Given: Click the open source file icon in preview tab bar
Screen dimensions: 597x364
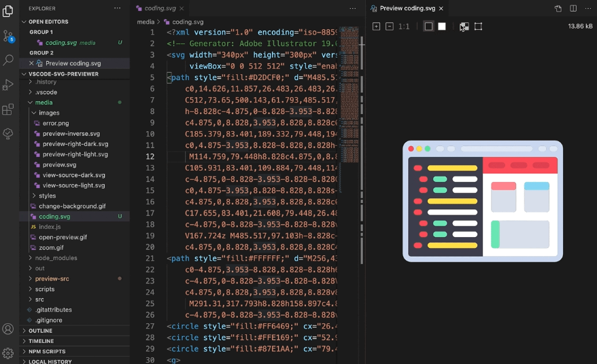Looking at the screenshot, I should 558,8.
